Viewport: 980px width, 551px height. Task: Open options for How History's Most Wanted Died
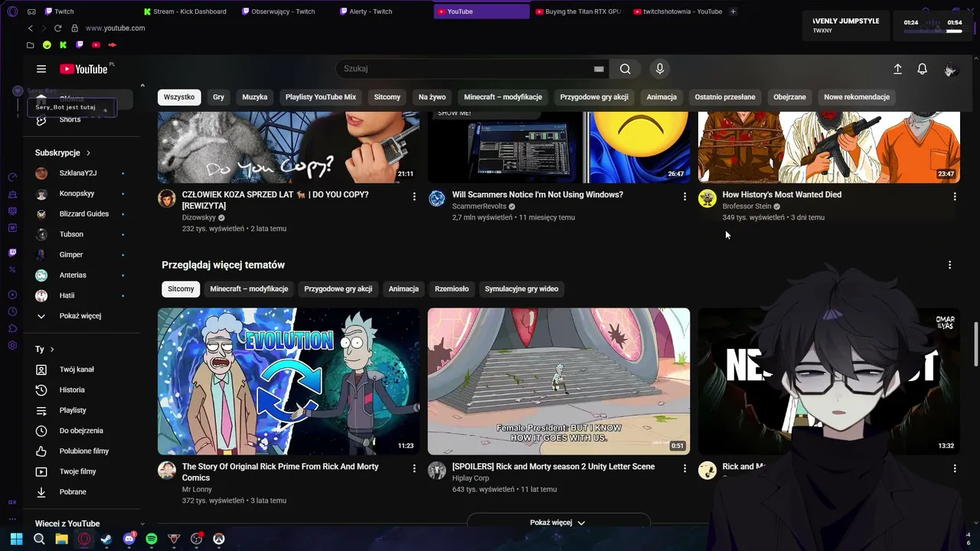point(955,197)
